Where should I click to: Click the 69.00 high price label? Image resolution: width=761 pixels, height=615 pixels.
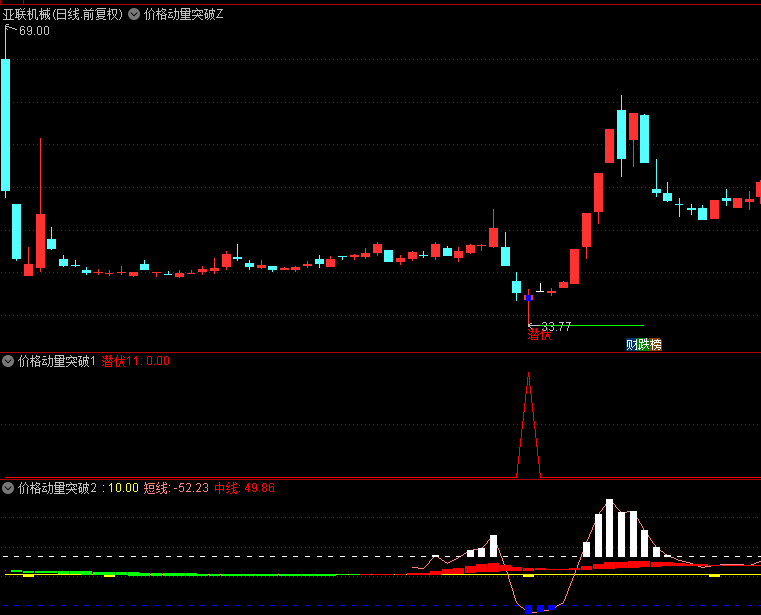click(x=34, y=31)
